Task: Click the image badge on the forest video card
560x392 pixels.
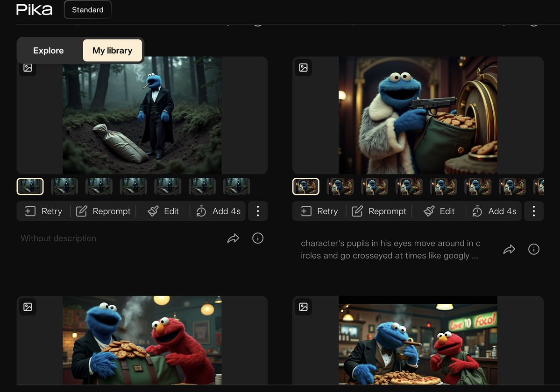Action: (x=28, y=68)
